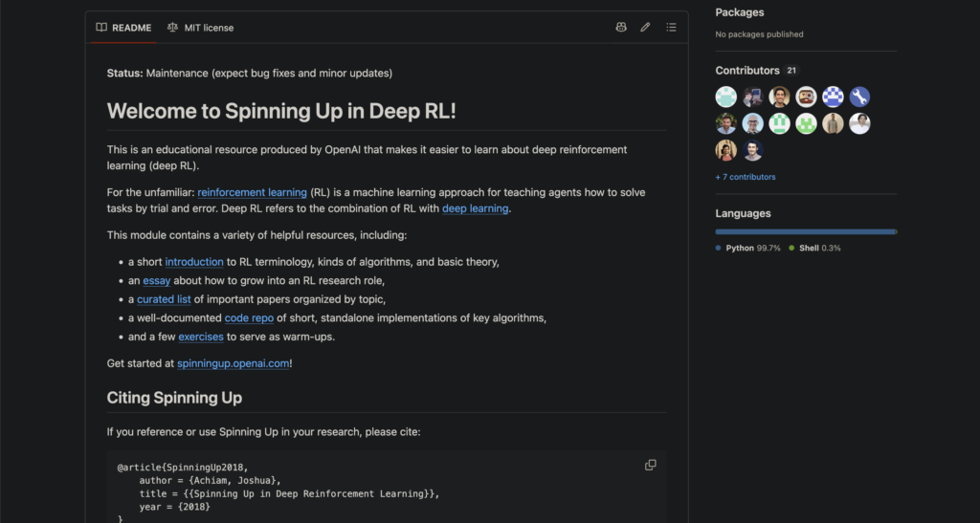Click the Welcome to Spinning Up in Deep RL! heading
This screenshot has height=523, width=980.
[x=281, y=111]
